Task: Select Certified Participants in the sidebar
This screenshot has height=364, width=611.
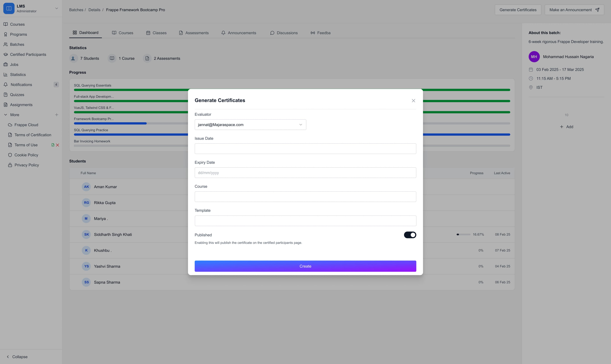Action: point(28,54)
